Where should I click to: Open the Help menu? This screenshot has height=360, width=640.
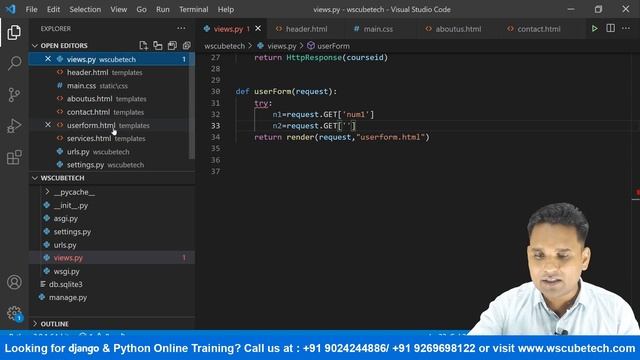(x=226, y=9)
